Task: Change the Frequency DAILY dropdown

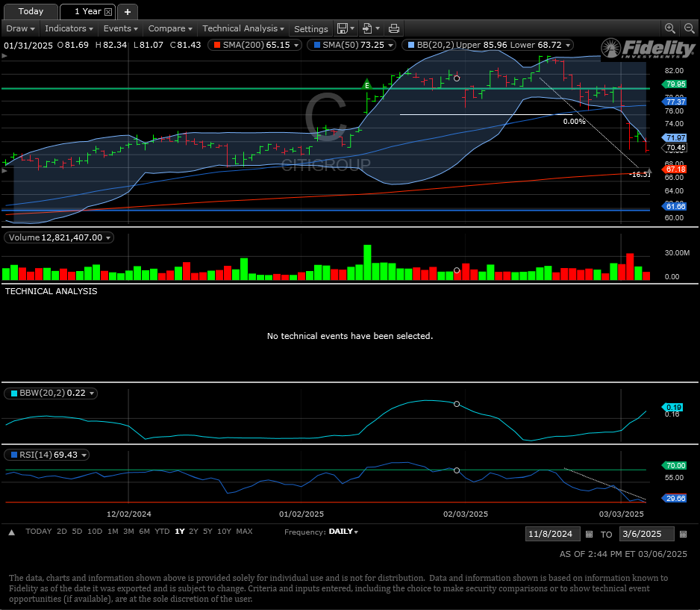Action: click(x=343, y=532)
